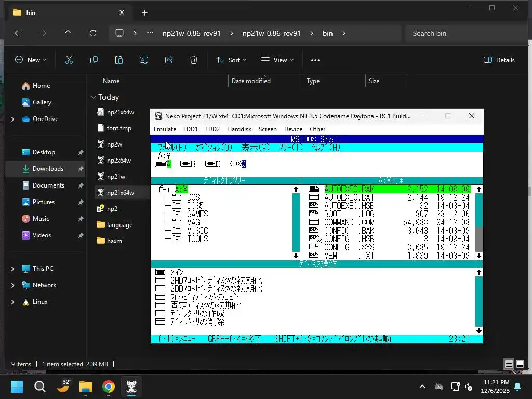This screenshot has width=532, height=399.
Task: Select CD drive Q icon in MS-DOS Shell
Action: 238,164
